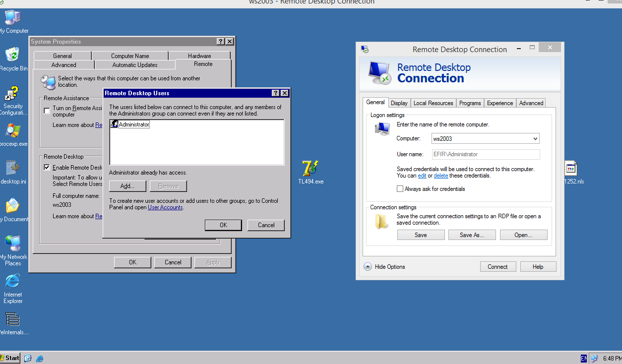The image size is (622, 364).
Task: Click OK in System Properties
Action: pyautogui.click(x=132, y=262)
